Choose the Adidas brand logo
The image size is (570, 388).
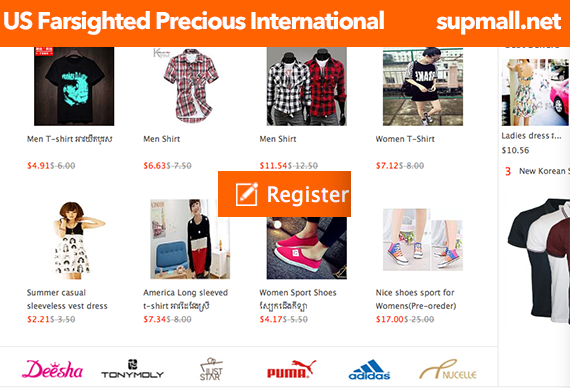(369, 370)
